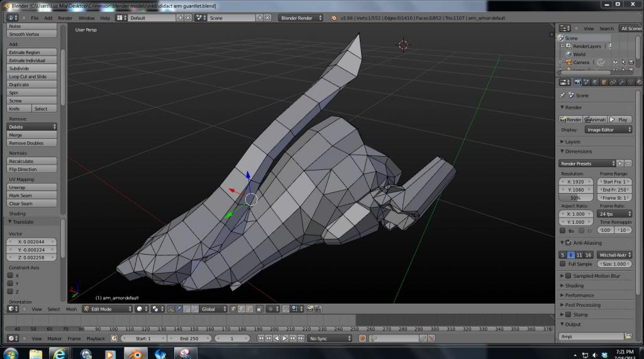
Task: Open the Scene properties tab icon
Action: 587,82
